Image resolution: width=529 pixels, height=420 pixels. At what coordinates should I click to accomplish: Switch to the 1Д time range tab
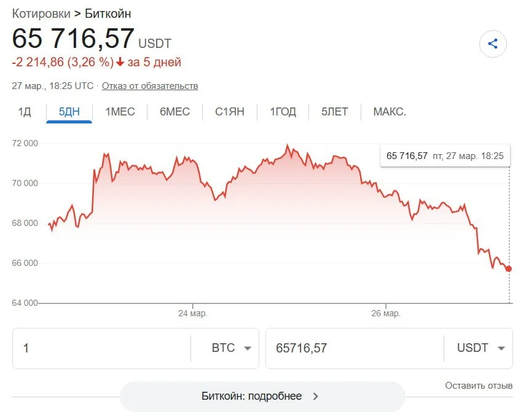tap(25, 112)
